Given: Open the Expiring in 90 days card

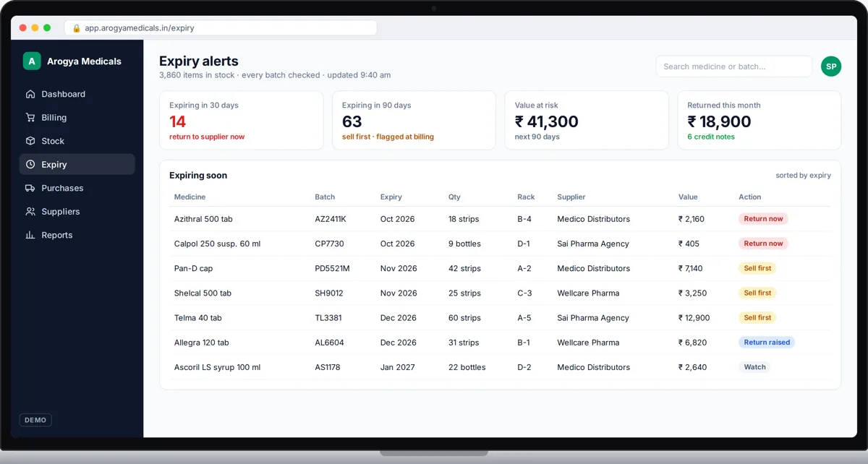Looking at the screenshot, I should pos(414,120).
